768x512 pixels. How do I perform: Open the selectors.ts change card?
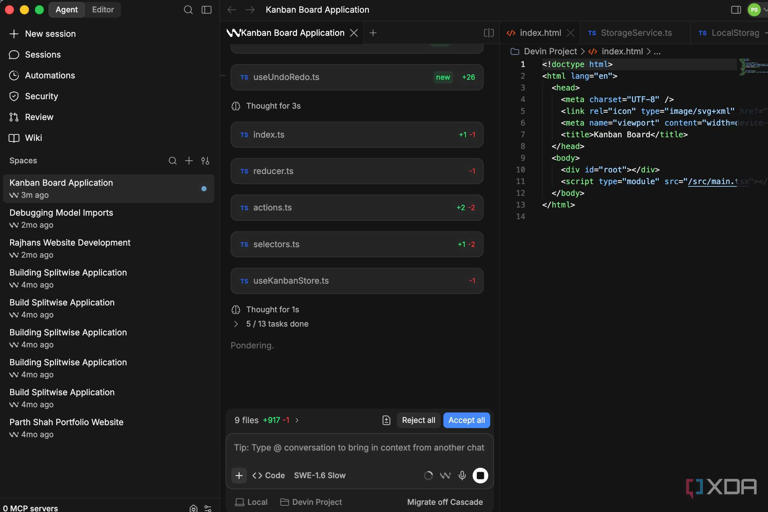click(x=357, y=244)
